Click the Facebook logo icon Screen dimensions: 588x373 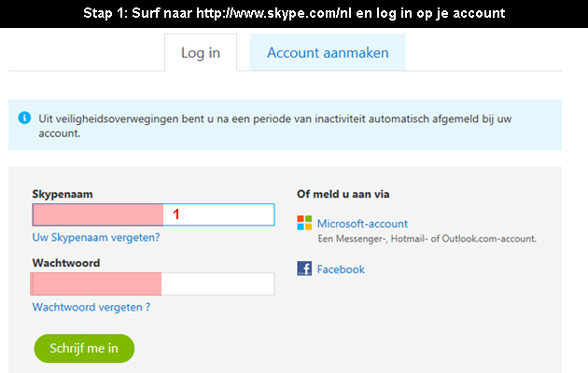pyautogui.click(x=304, y=269)
